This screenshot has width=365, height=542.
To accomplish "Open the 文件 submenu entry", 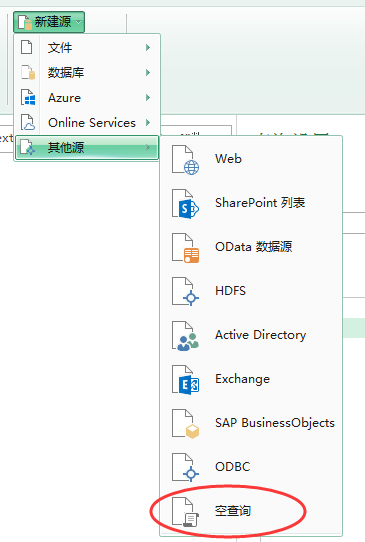I will pos(87,47).
